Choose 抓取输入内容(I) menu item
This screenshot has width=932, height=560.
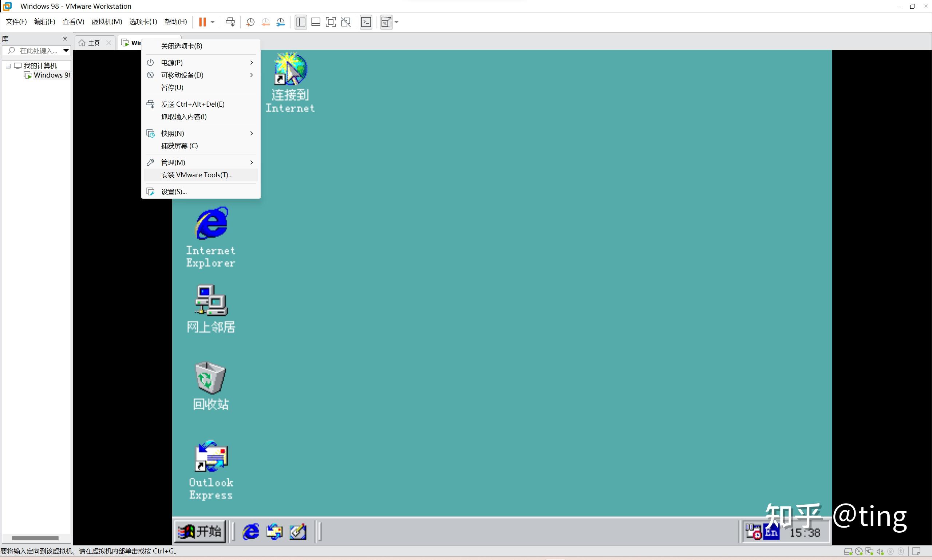coord(201,117)
